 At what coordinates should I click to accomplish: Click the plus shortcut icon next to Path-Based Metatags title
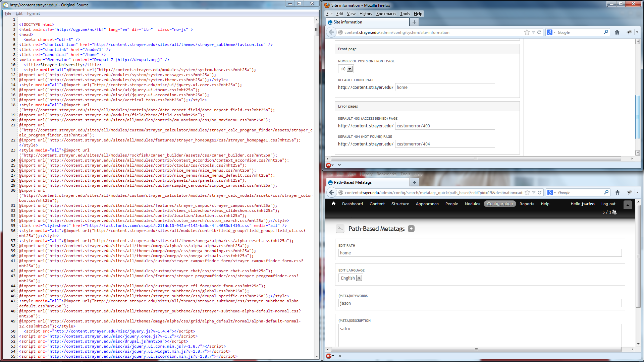click(411, 229)
